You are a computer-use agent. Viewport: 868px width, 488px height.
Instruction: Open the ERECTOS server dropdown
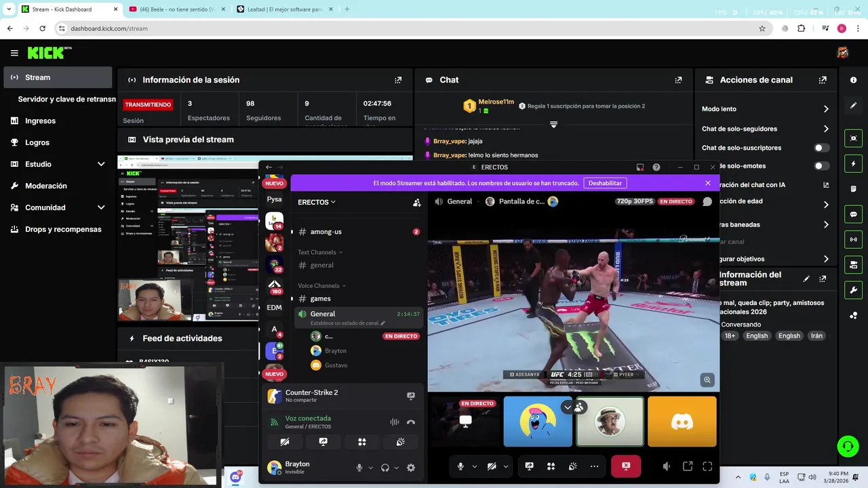tap(317, 202)
